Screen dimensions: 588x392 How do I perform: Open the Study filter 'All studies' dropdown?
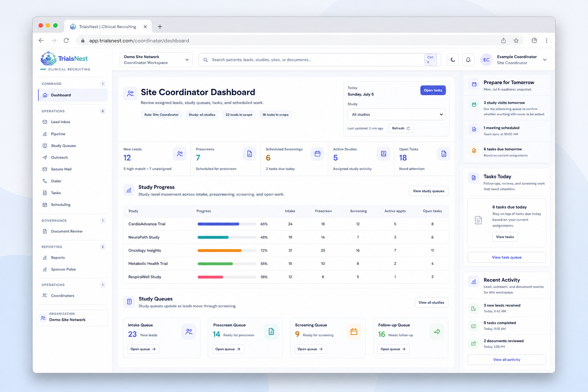point(396,114)
